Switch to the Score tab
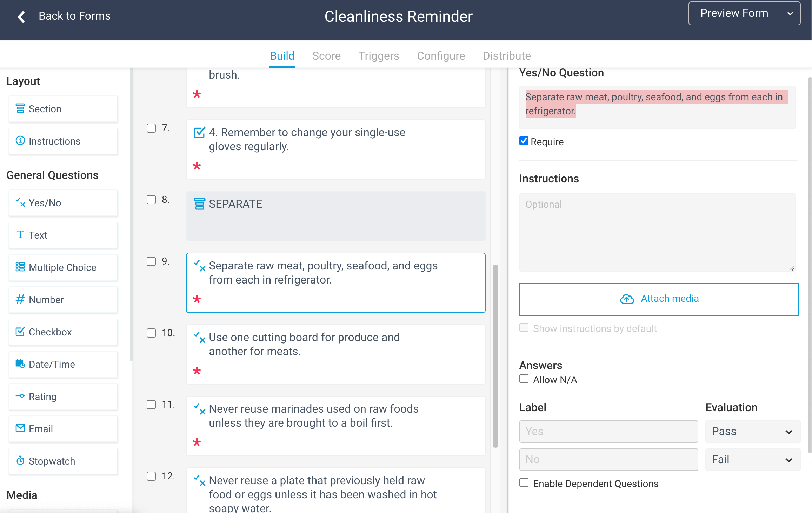Viewport: 812px width, 513px height. point(326,56)
